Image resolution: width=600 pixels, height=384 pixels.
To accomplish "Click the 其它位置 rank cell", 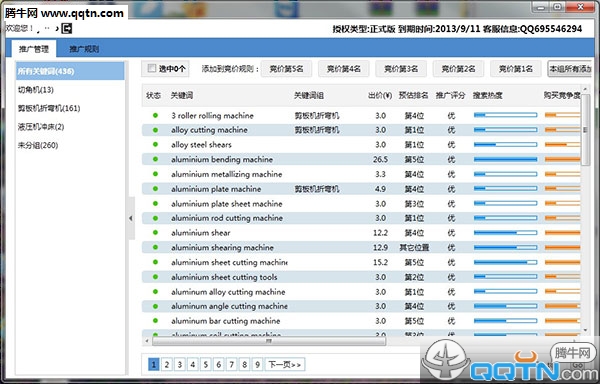I will (x=414, y=247).
